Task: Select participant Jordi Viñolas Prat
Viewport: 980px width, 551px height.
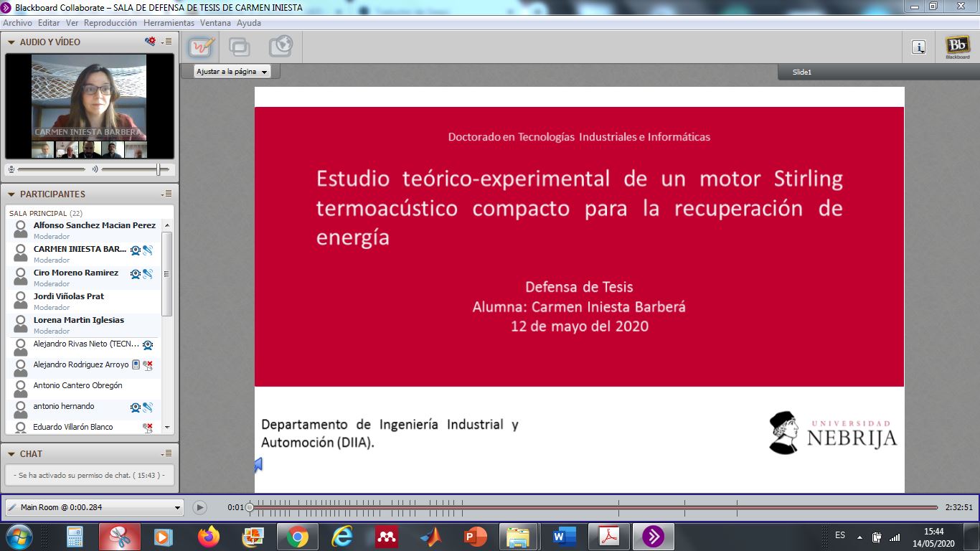Action: click(x=69, y=296)
